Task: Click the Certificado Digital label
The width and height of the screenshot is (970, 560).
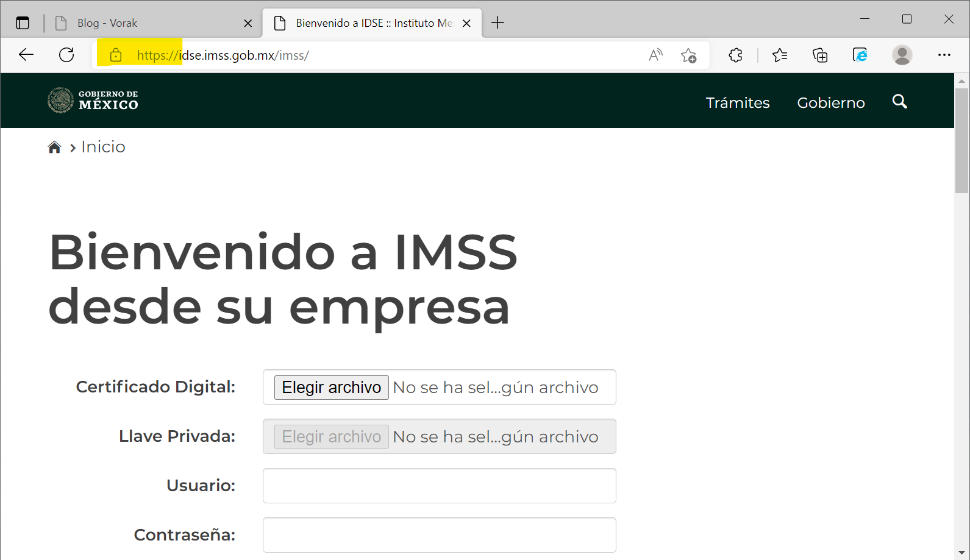Action: pos(155,387)
